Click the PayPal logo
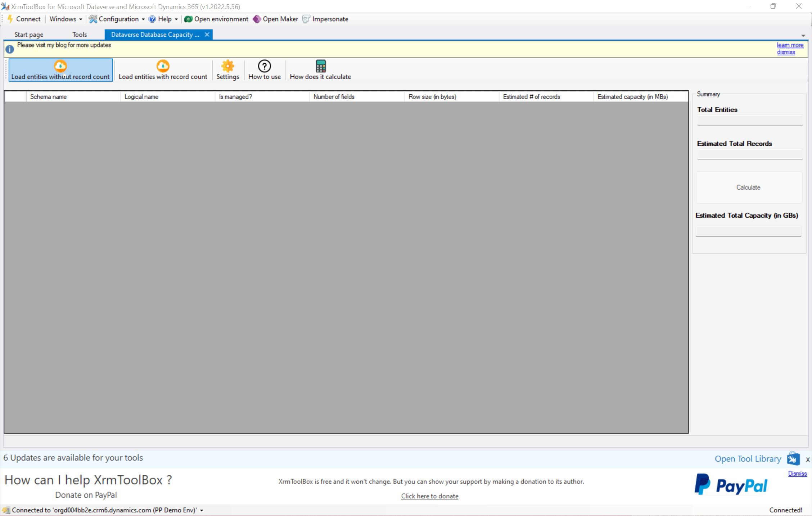Viewport: 812px width, 516px height. tap(731, 485)
